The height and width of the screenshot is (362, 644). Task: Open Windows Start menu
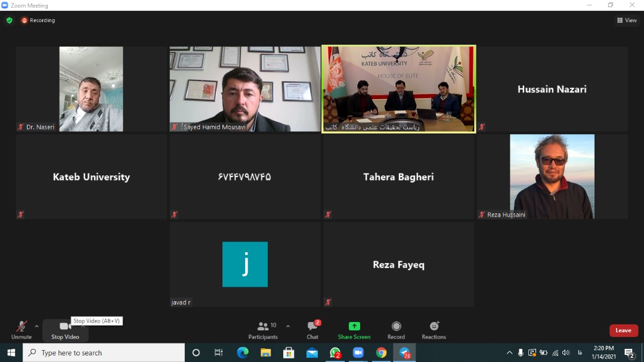coord(11,352)
